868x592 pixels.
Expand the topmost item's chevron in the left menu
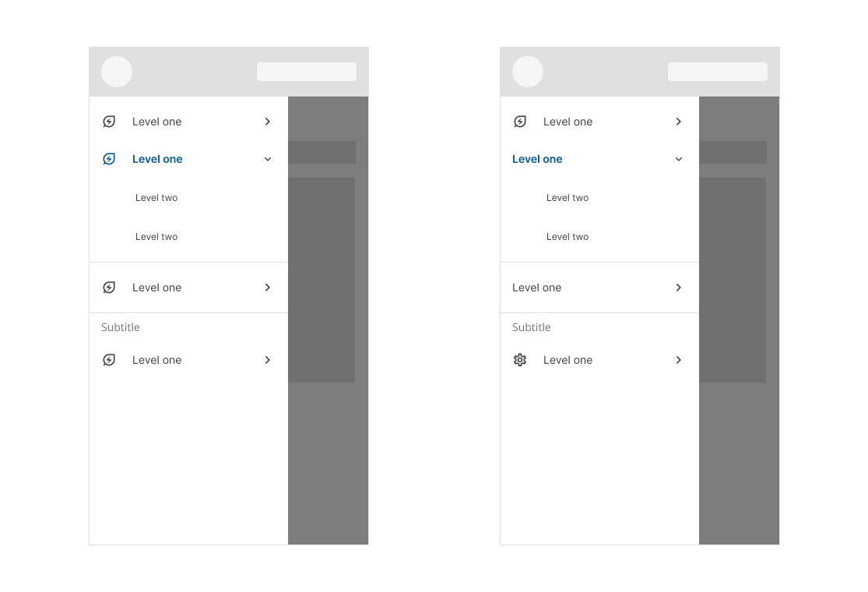pyautogui.click(x=268, y=122)
